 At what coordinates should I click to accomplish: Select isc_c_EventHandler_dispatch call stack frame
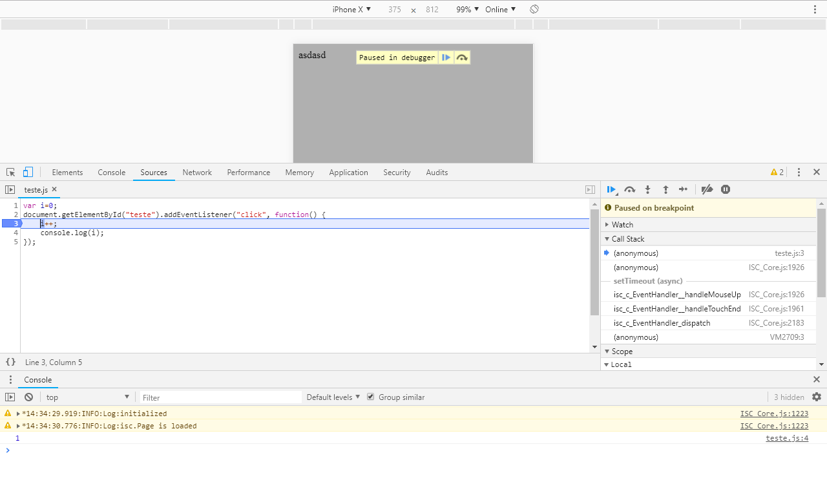point(662,323)
